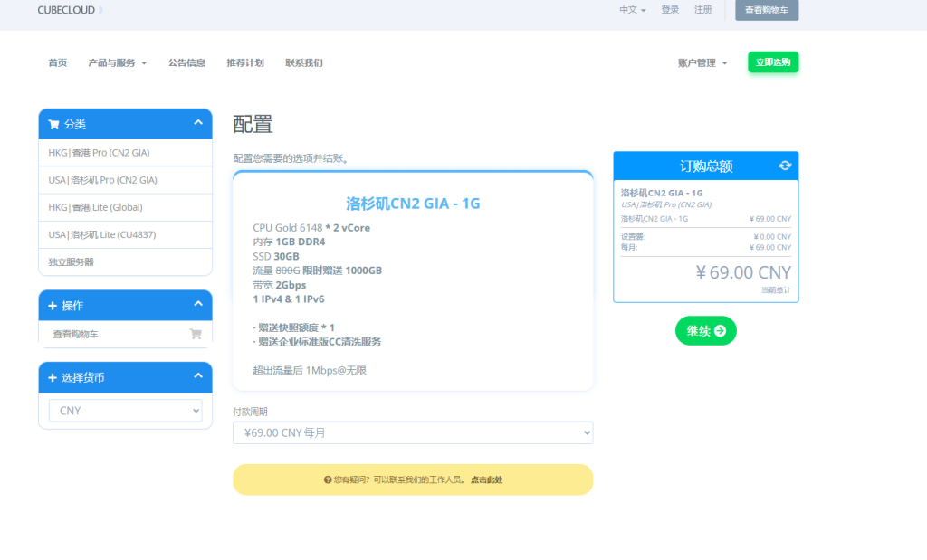Open the CNY currency dropdown
The height and width of the screenshot is (560, 927).
click(125, 411)
